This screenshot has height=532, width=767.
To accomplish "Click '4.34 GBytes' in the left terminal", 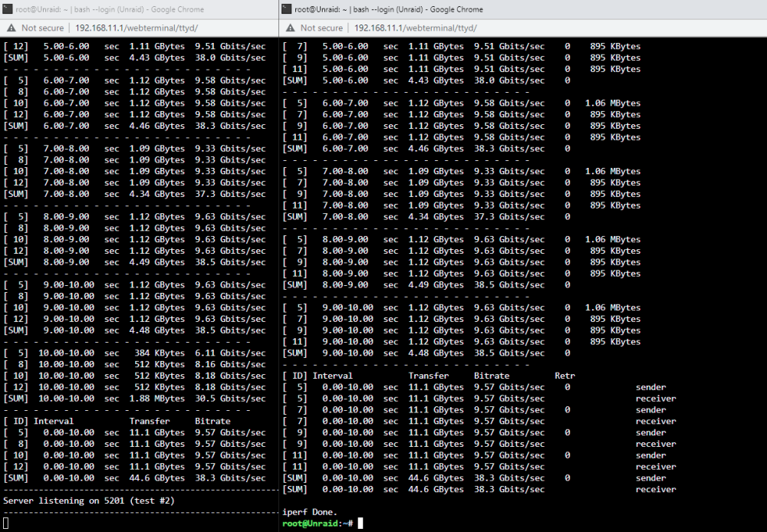I will pyautogui.click(x=157, y=194).
